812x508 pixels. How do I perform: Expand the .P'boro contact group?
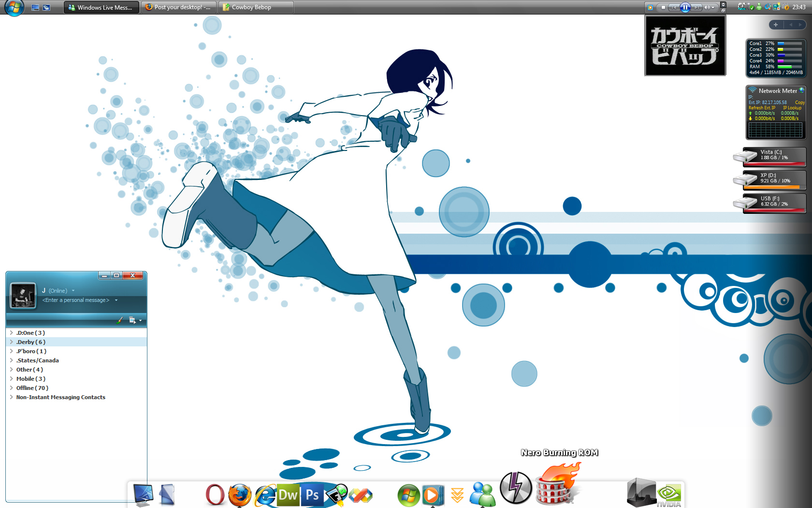coord(11,351)
